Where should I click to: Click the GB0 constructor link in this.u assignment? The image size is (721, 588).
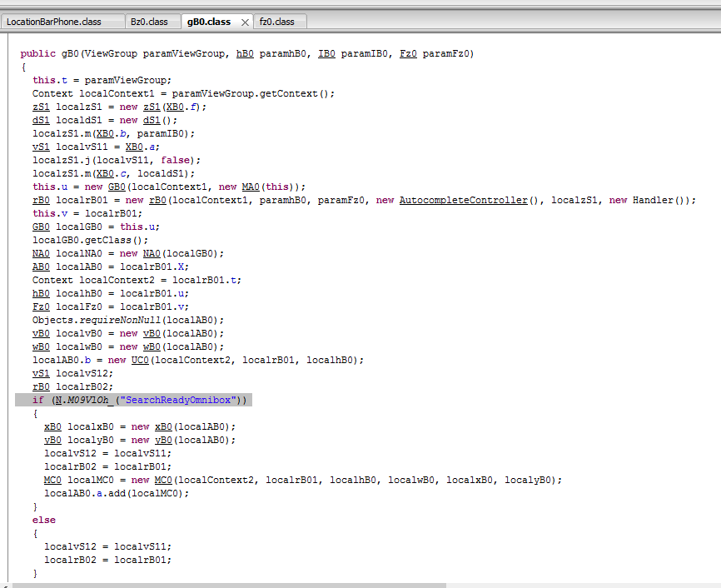coord(117,187)
